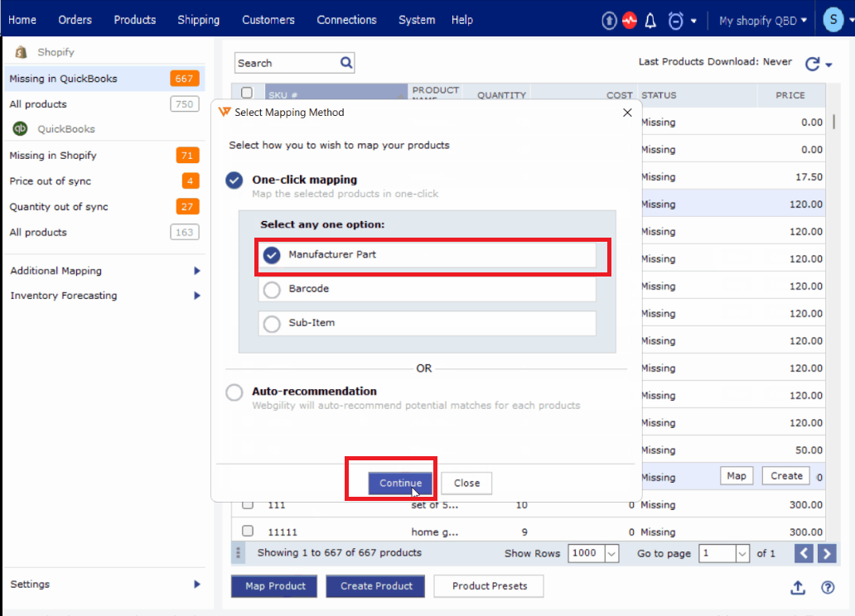The image size is (855, 616).
Task: Choose the Auto-recommendation mapping method
Action: 234,392
